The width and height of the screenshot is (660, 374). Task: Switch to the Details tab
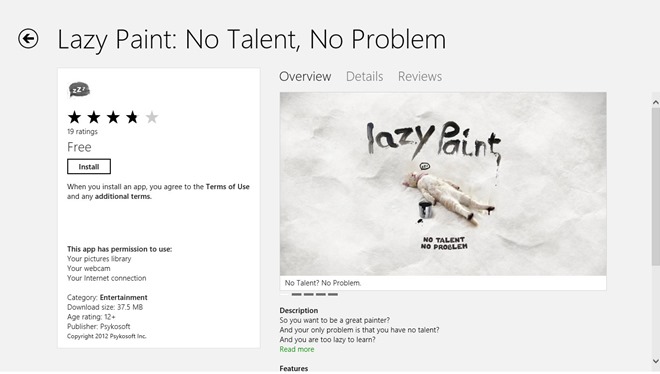(365, 77)
